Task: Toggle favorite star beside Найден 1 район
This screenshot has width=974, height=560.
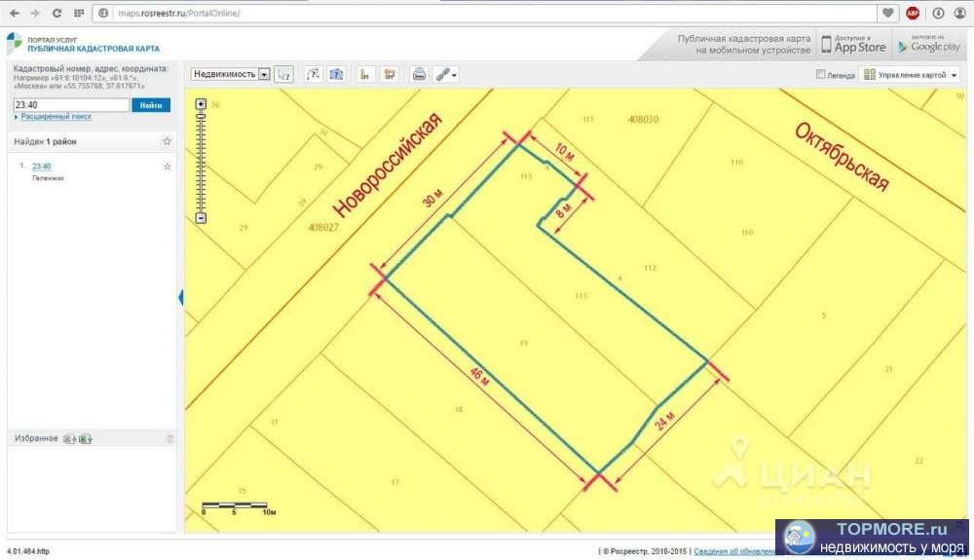Action: (x=167, y=142)
